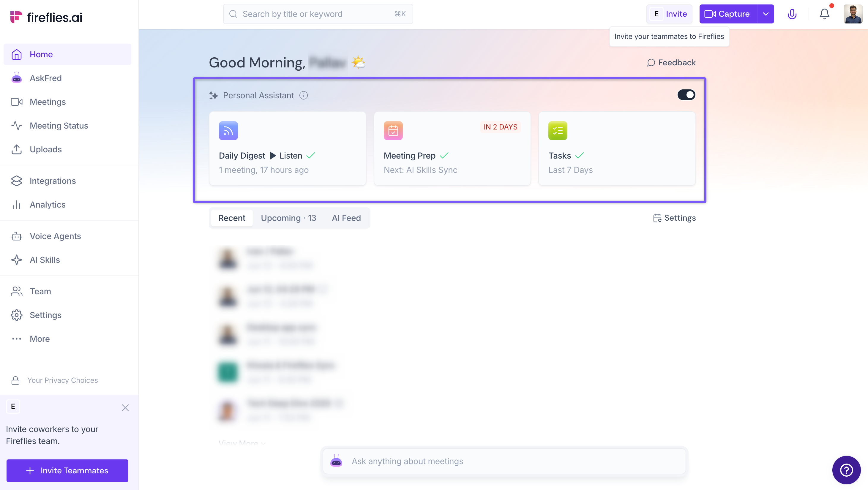Open the notifications bell
Viewport: 868px width, 490px height.
point(825,14)
